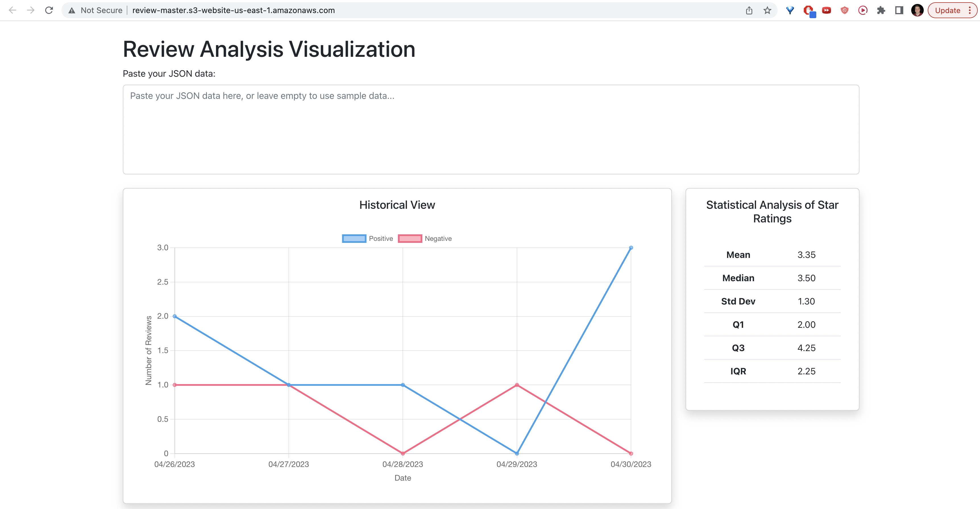The width and height of the screenshot is (980, 509).
Task: Toggle the Positive dataset legend
Action: pyautogui.click(x=367, y=238)
